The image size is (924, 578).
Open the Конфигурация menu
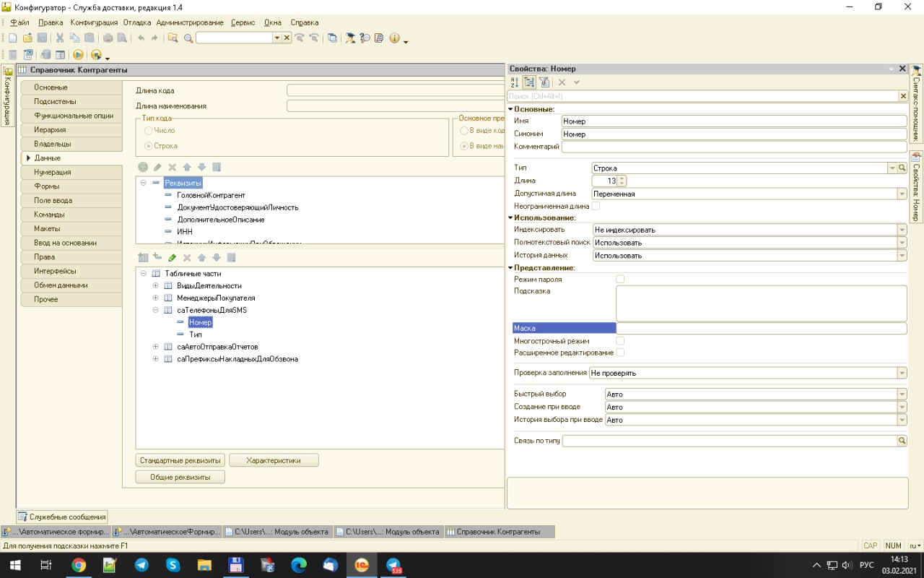pyautogui.click(x=94, y=22)
